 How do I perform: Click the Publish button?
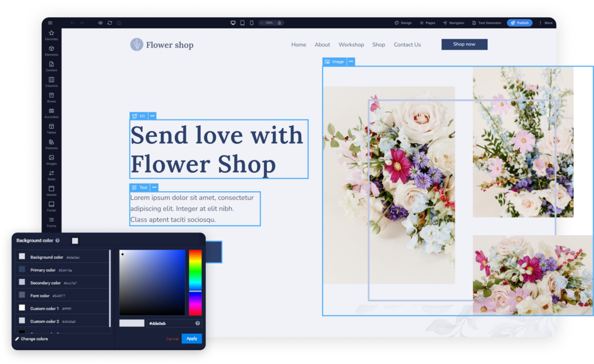(x=519, y=23)
